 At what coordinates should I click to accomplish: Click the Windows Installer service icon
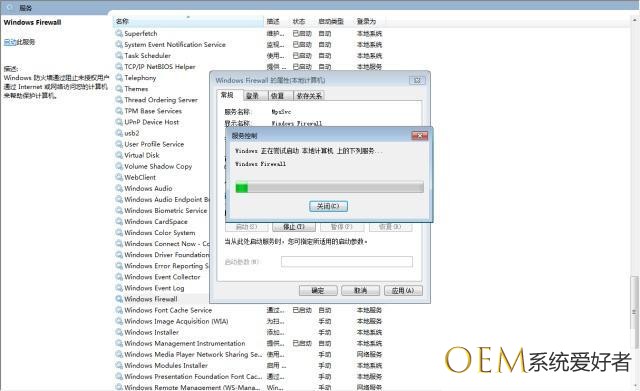(119, 332)
